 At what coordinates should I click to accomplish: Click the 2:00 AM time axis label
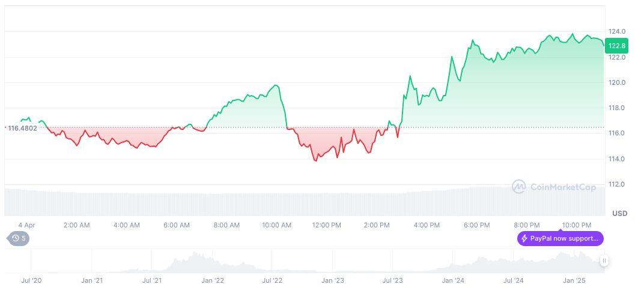point(77,225)
